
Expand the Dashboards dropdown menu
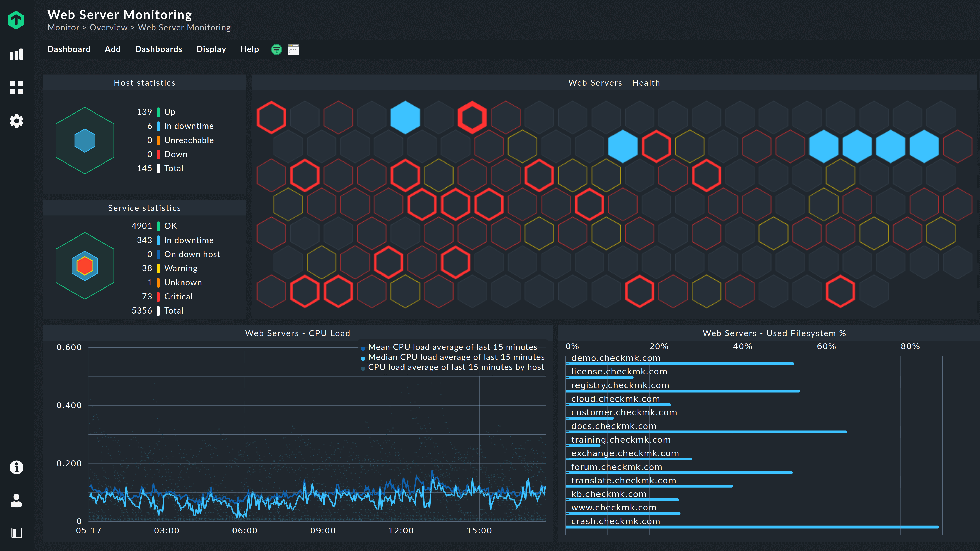click(159, 49)
